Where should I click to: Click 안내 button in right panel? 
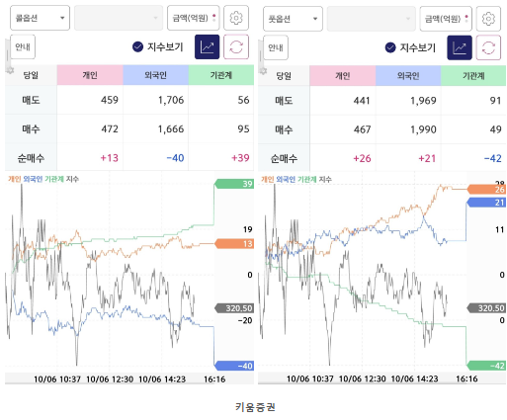pos(276,47)
